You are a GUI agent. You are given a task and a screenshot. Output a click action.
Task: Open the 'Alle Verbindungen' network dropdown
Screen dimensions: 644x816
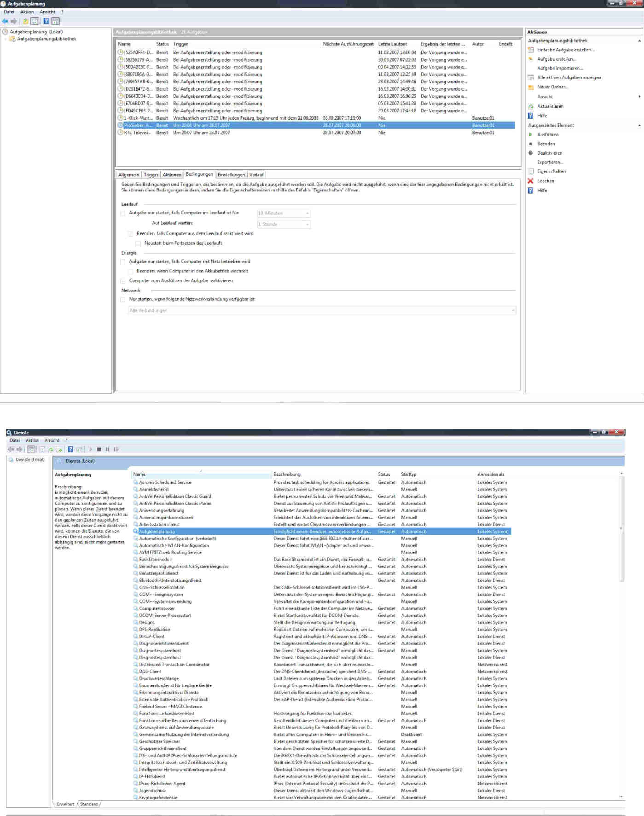(322, 311)
